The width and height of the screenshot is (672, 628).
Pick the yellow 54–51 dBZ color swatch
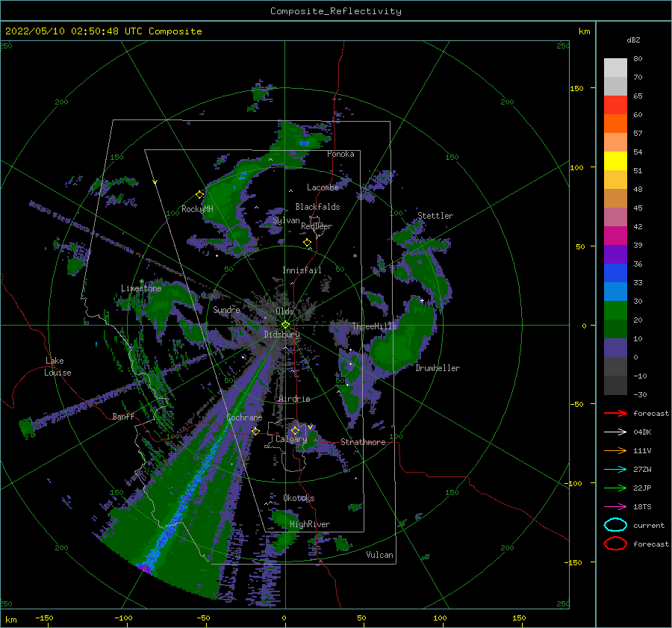point(615,161)
